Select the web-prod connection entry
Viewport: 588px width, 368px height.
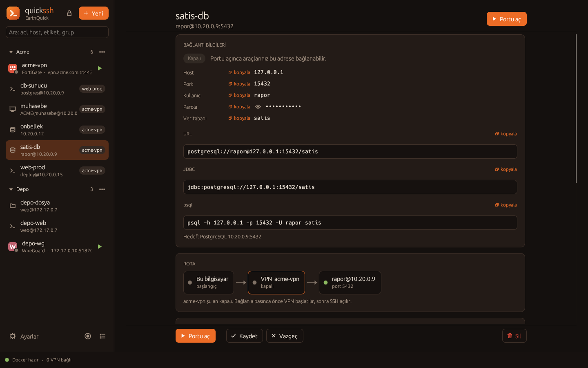click(x=57, y=171)
